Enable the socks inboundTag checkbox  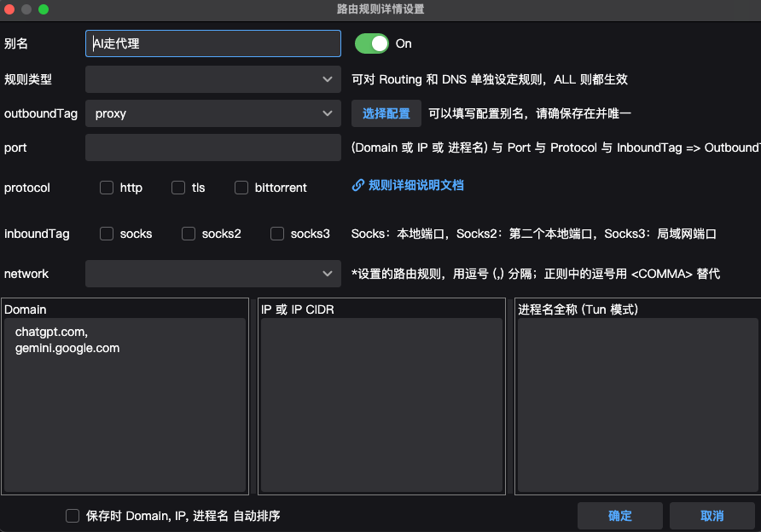pos(107,233)
